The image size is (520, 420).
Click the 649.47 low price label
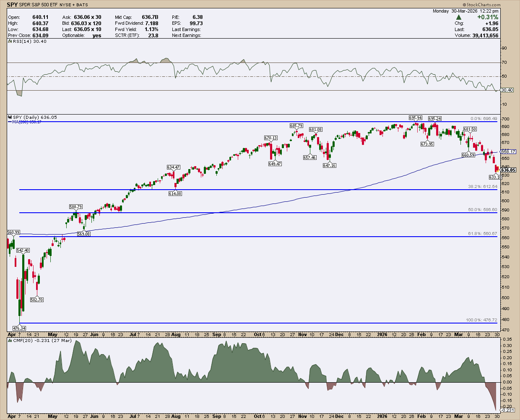[x=275, y=164]
